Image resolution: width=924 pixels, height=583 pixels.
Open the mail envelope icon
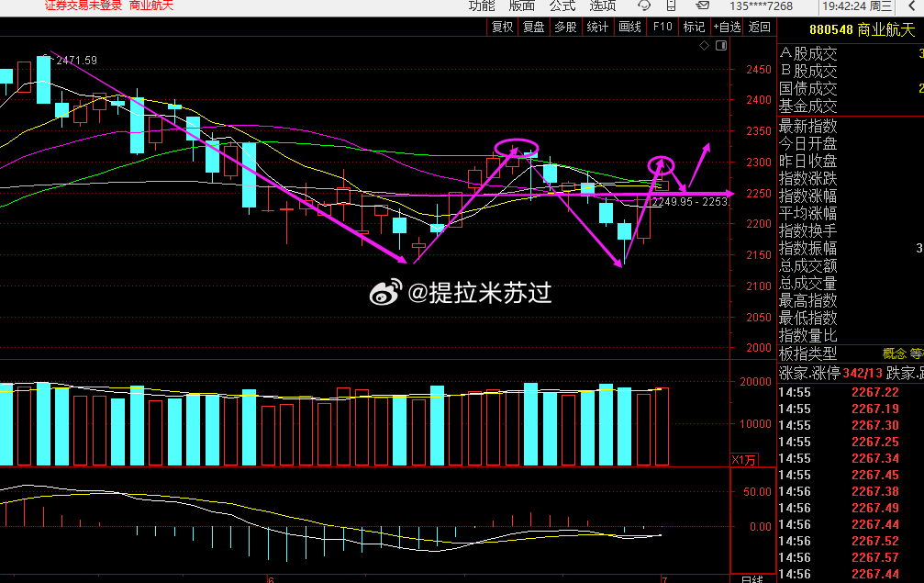[x=703, y=6]
